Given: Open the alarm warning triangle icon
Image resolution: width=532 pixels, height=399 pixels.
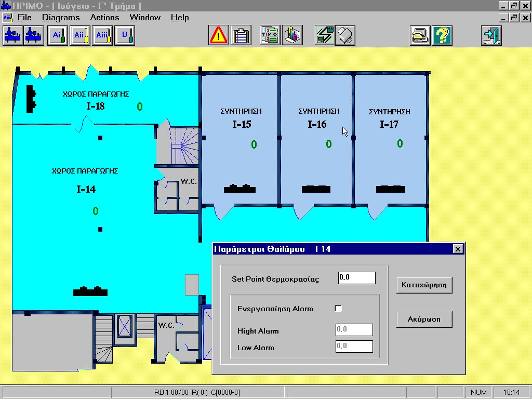Looking at the screenshot, I should [x=219, y=35].
